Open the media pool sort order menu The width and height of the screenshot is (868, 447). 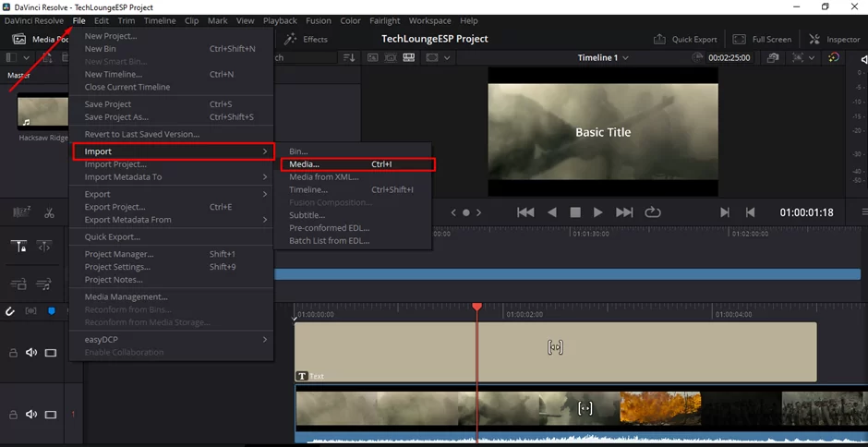349,57
